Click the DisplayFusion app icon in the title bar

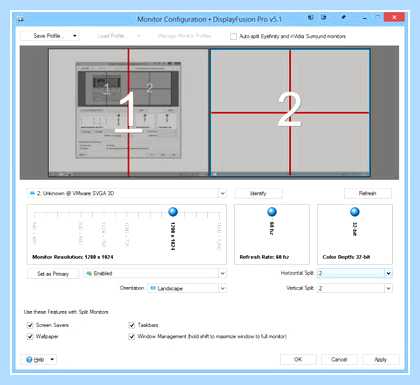(20, 19)
